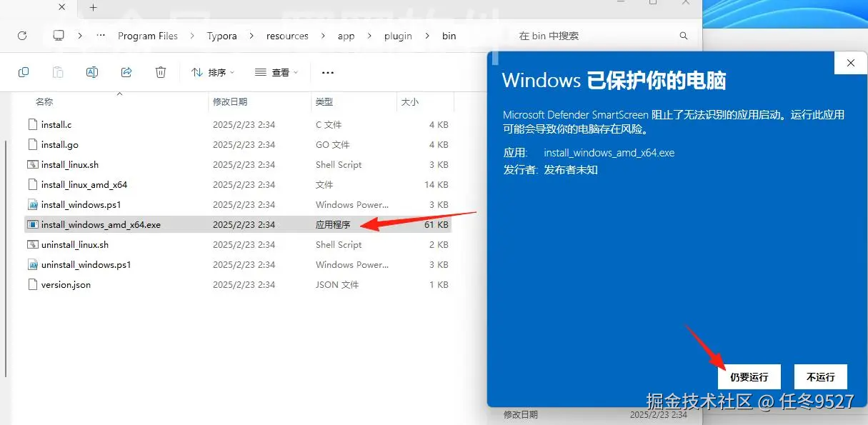
Task: Click 14 KB size cell
Action: coord(437,184)
